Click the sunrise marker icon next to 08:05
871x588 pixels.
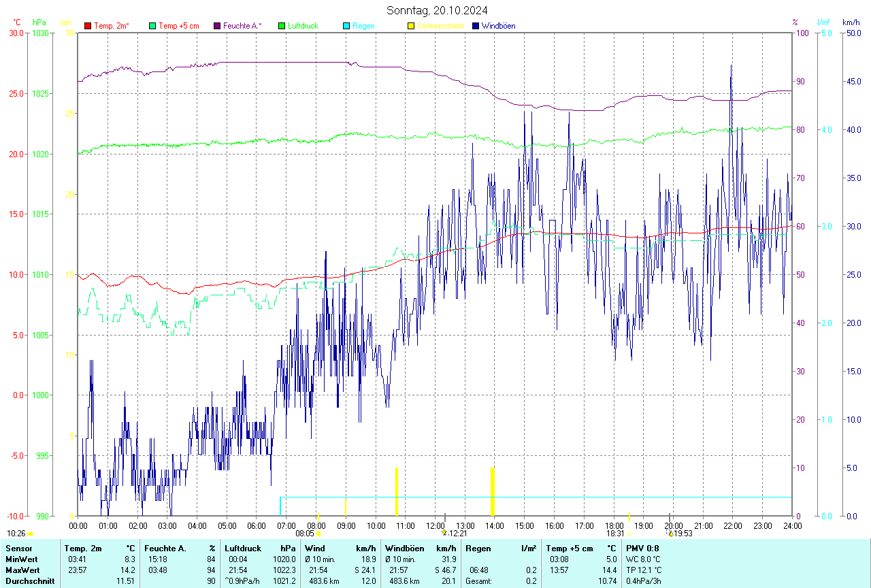tap(318, 534)
